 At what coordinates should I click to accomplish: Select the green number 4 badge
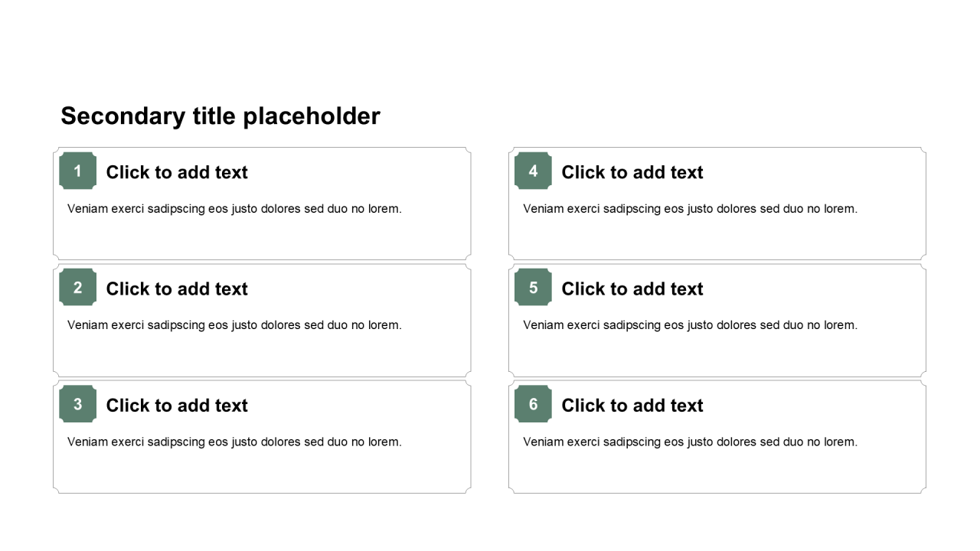pyautogui.click(x=533, y=171)
